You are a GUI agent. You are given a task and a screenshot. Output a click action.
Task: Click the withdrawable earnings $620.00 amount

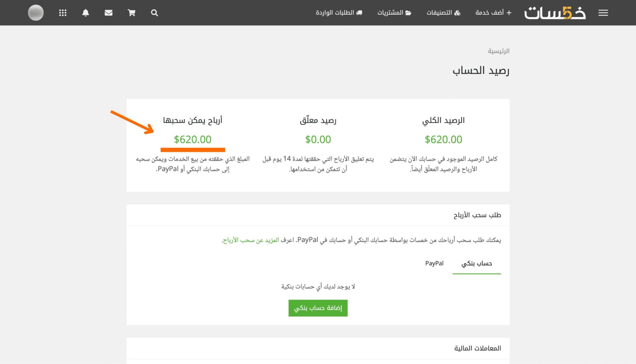(x=193, y=140)
